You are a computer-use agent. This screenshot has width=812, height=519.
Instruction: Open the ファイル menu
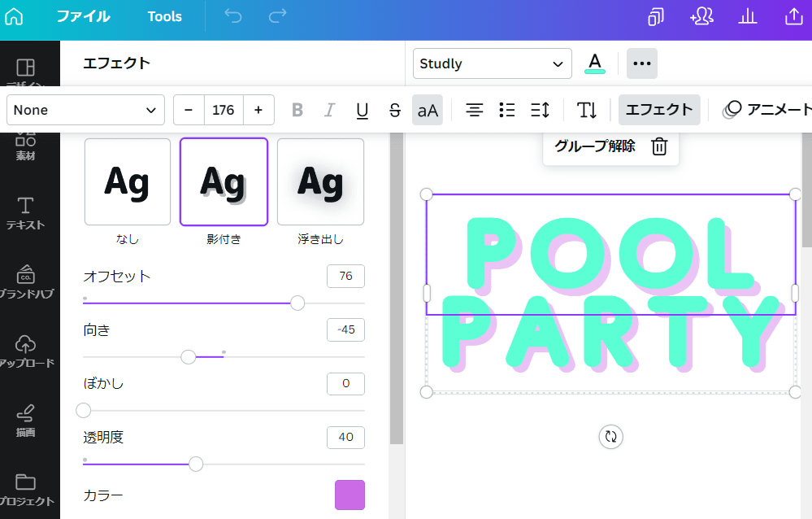[x=83, y=16]
